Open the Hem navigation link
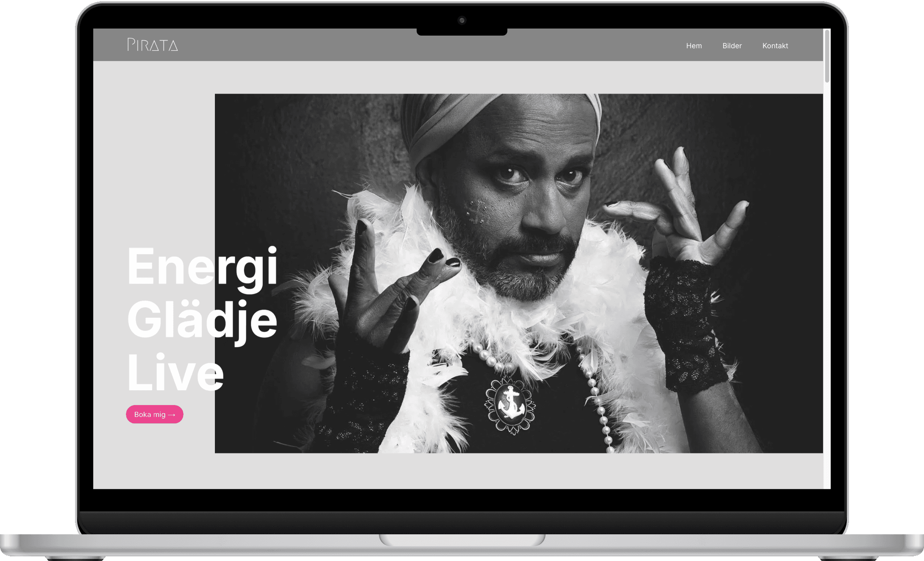The height and width of the screenshot is (561, 924). click(694, 46)
